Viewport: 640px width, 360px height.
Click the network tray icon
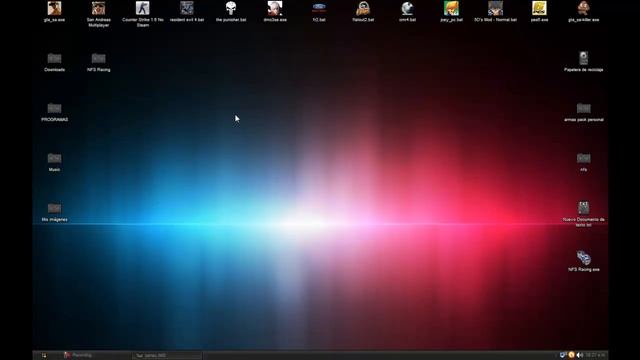click(563, 355)
